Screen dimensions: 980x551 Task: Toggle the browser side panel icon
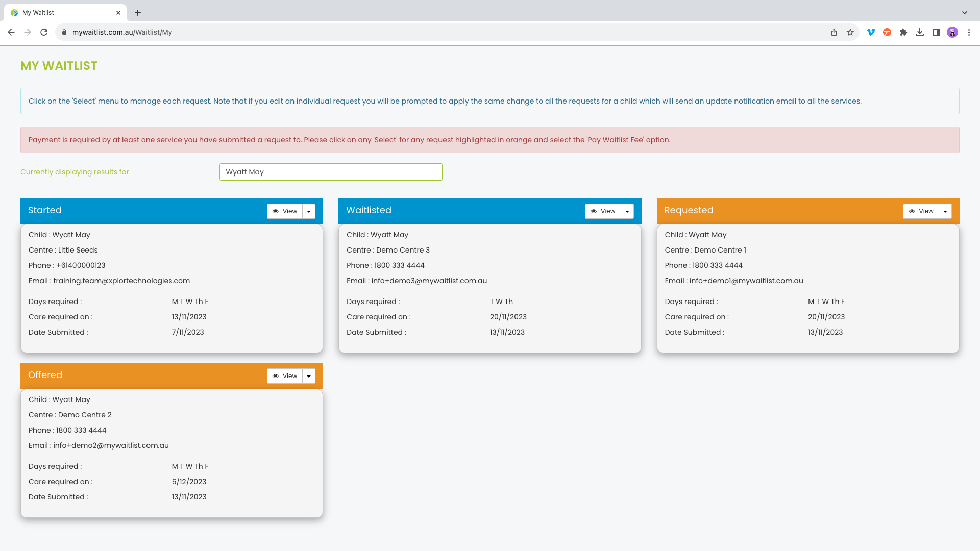pyautogui.click(x=936, y=32)
